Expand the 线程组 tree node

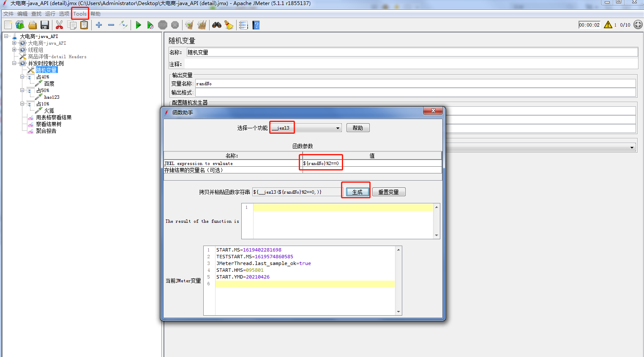14,50
